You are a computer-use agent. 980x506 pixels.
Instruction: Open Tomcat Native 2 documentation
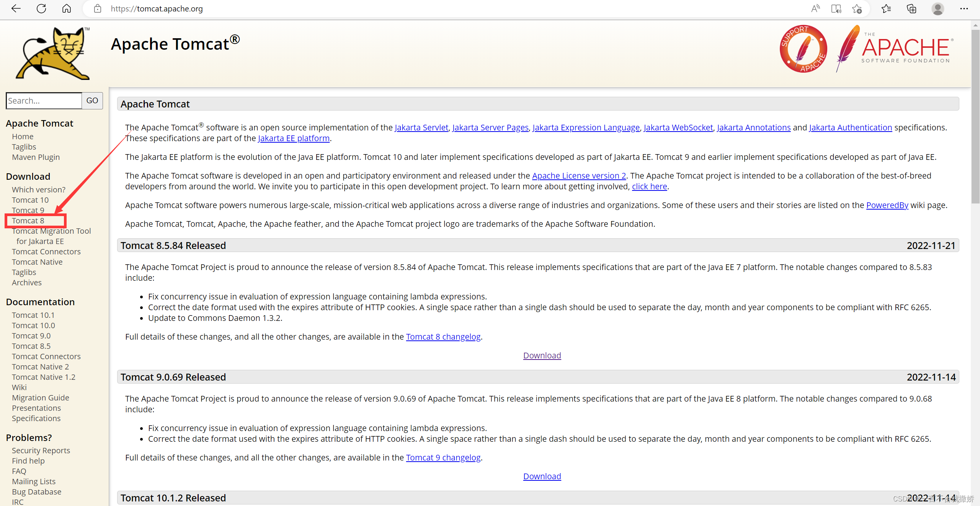point(40,367)
